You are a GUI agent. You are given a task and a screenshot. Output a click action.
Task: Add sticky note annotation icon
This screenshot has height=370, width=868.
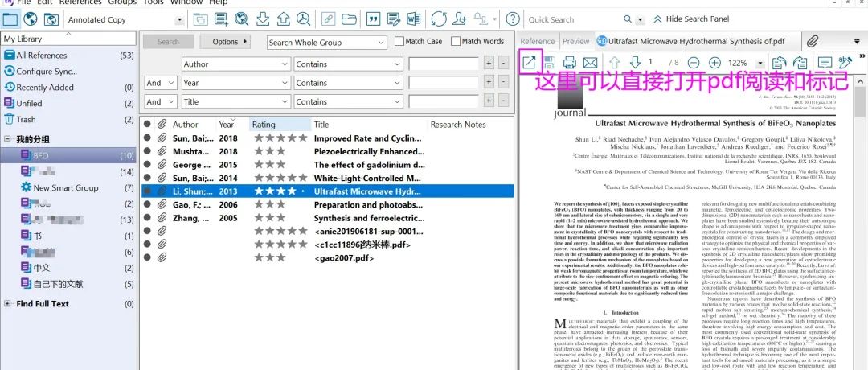[825, 63]
